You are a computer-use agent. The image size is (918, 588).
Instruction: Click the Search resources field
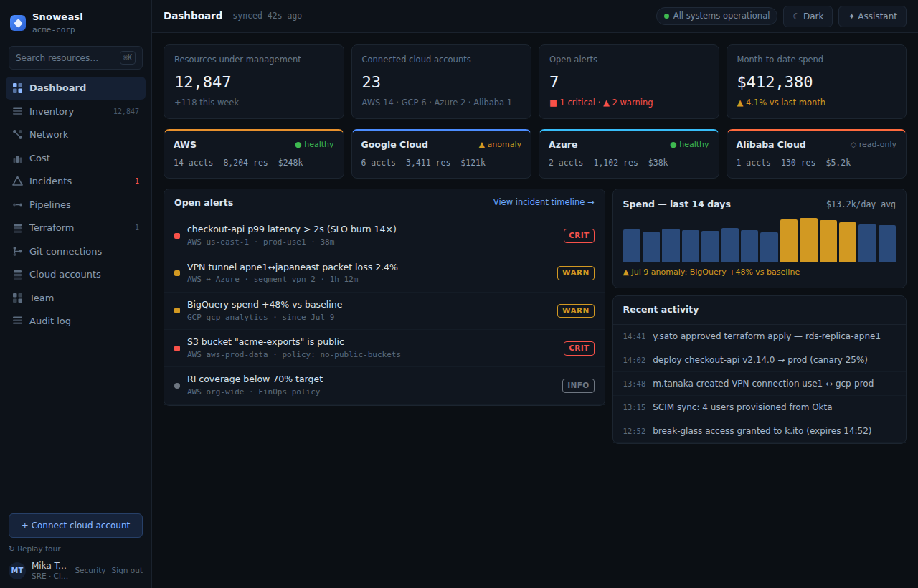pyautogui.click(x=75, y=58)
